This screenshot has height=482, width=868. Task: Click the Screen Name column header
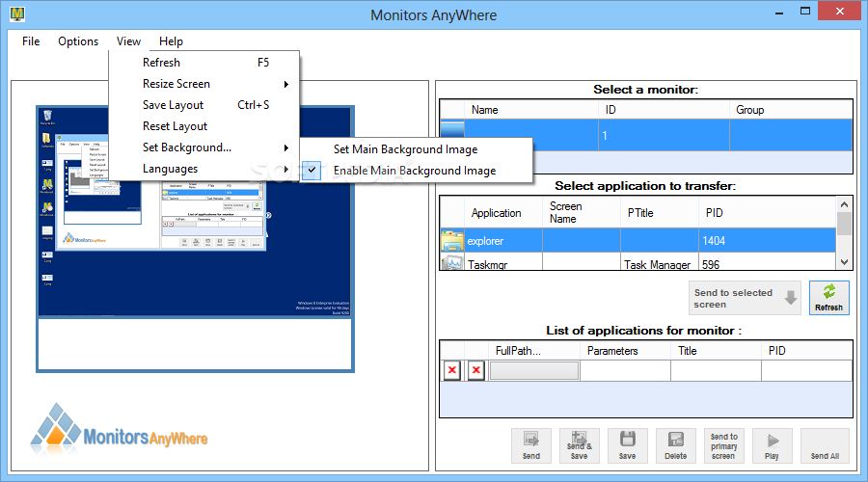pos(582,212)
